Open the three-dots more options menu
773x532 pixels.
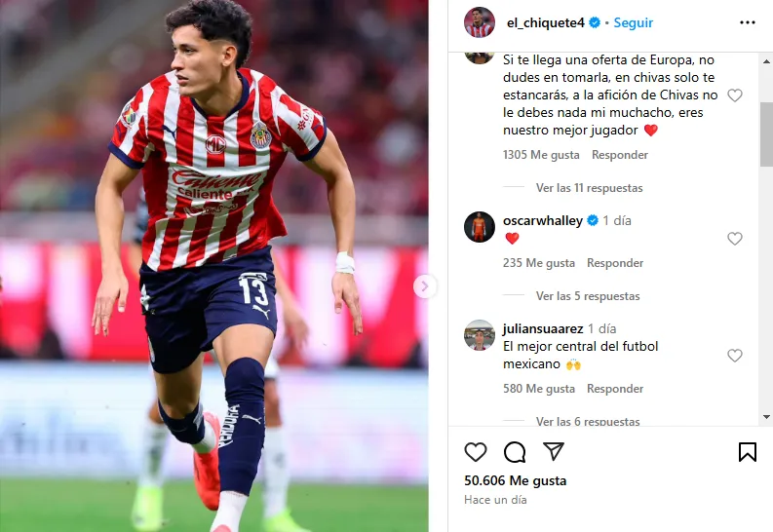click(x=748, y=22)
